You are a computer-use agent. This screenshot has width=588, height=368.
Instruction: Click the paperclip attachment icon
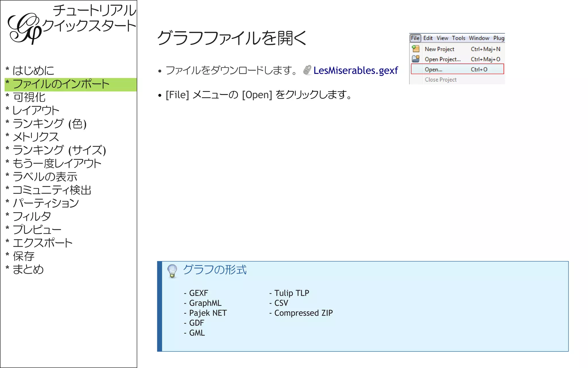[307, 70]
